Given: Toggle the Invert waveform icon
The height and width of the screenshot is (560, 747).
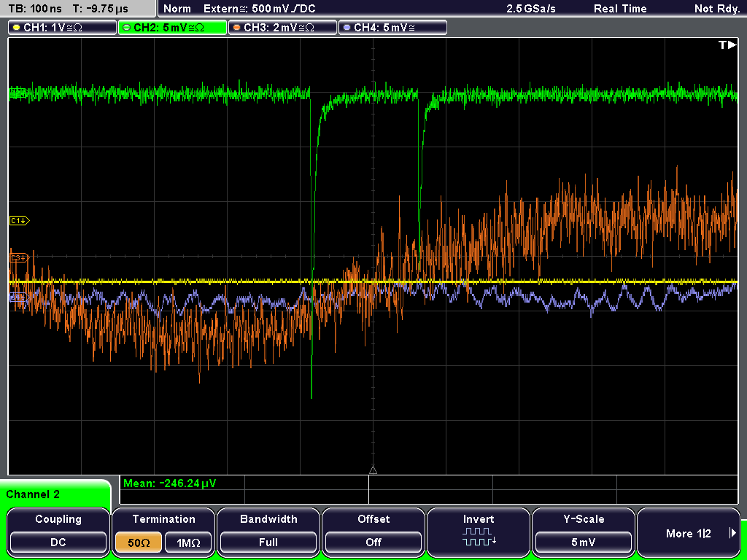Looking at the screenshot, I should 479,536.
